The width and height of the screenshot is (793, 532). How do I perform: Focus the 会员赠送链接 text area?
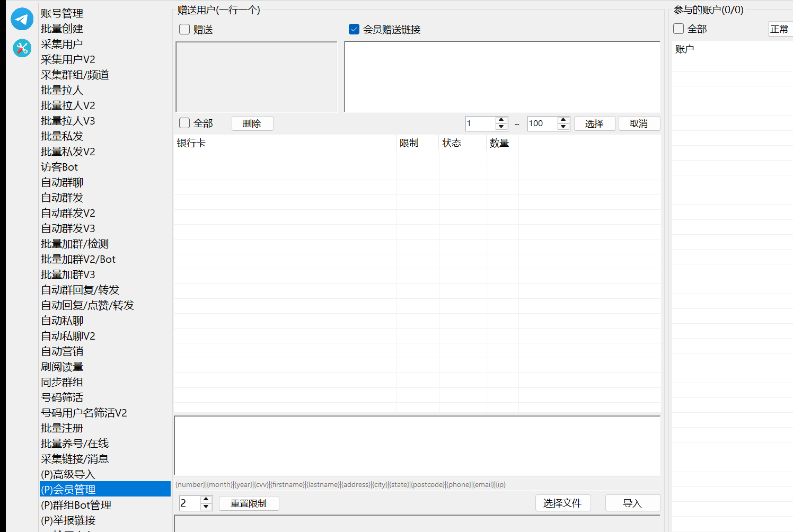[x=503, y=77]
